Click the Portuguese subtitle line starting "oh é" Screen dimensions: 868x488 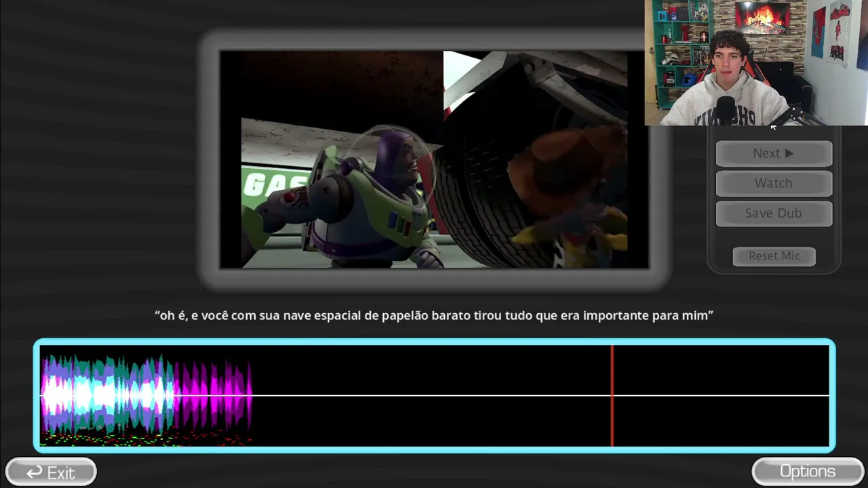(434, 315)
